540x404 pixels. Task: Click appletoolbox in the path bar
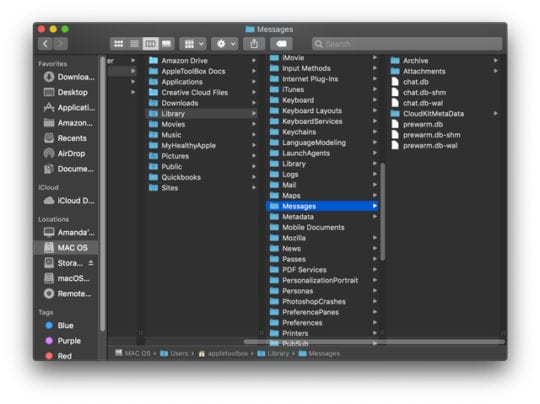tap(224, 354)
